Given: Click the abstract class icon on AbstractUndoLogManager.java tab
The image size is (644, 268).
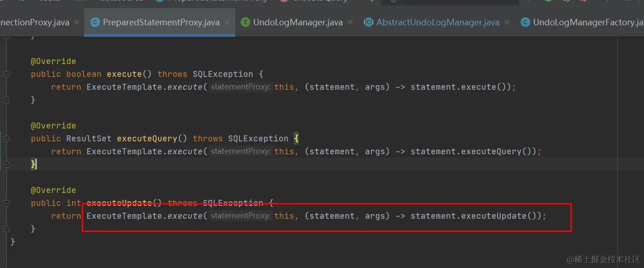Looking at the screenshot, I should click(369, 22).
